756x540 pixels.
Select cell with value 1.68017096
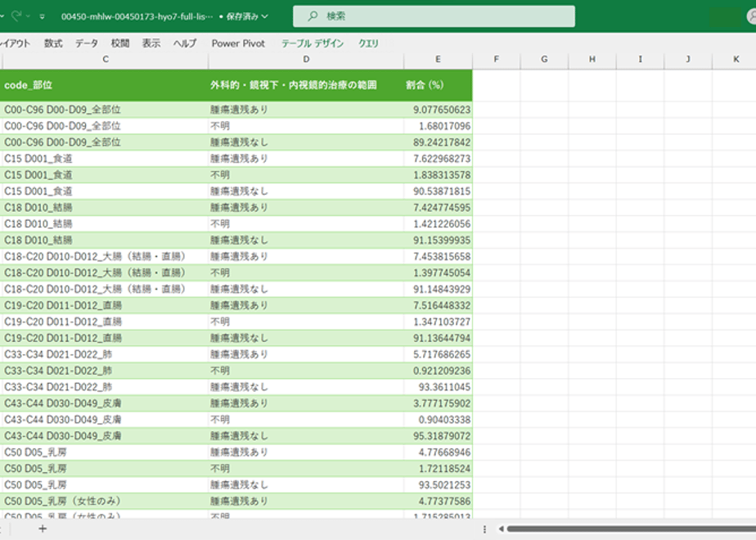click(x=438, y=126)
